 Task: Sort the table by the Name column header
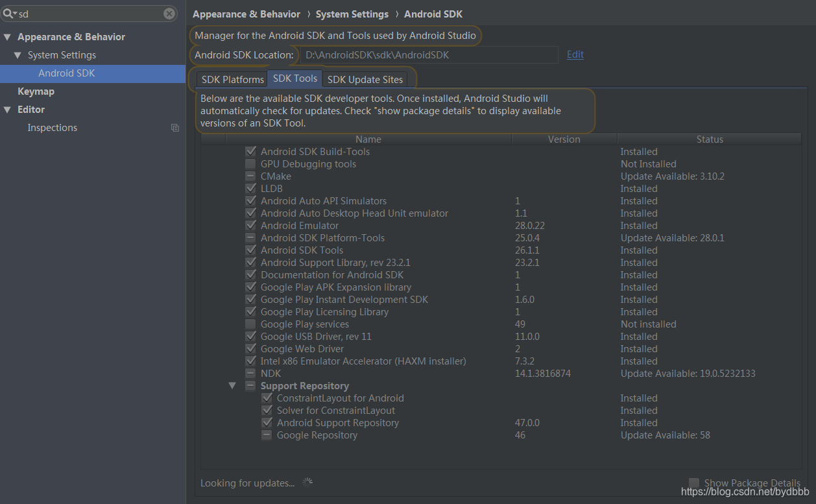(x=368, y=139)
